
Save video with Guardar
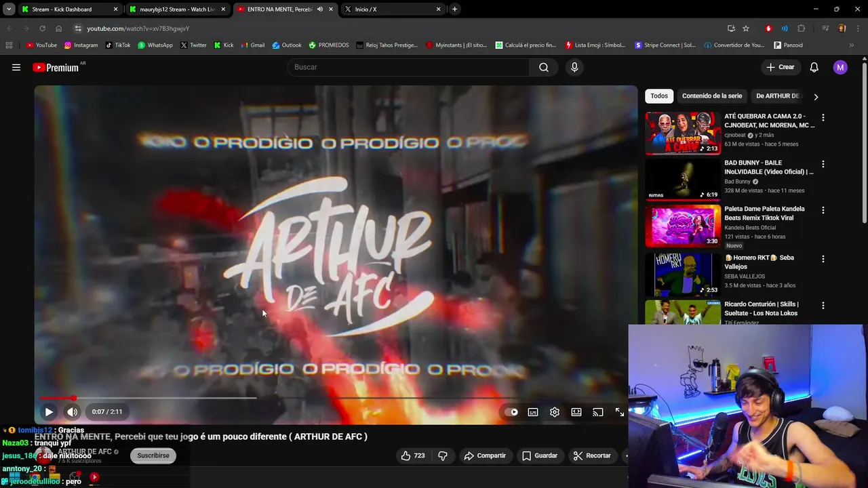(540, 455)
